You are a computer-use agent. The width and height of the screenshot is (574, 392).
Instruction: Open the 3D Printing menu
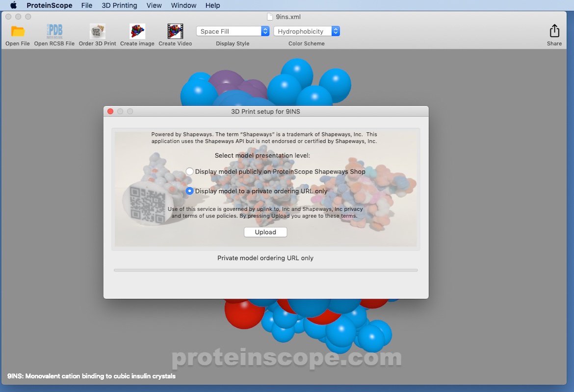pos(119,5)
